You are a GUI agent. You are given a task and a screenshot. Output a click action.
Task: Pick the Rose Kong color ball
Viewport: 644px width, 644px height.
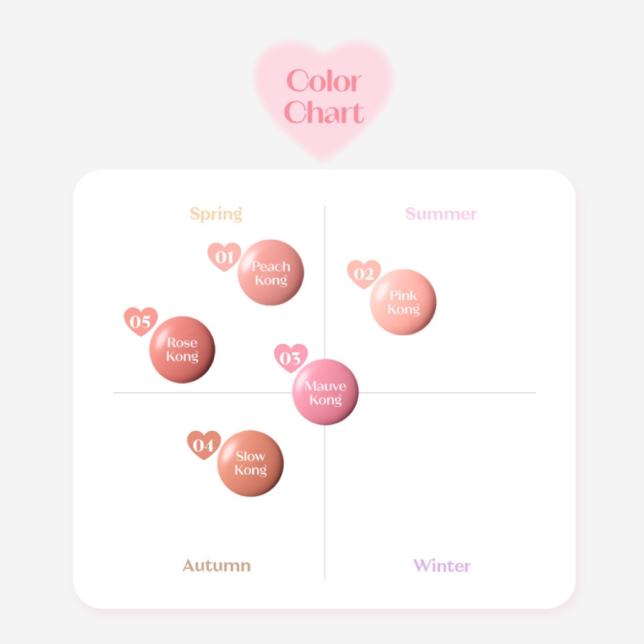[182, 350]
